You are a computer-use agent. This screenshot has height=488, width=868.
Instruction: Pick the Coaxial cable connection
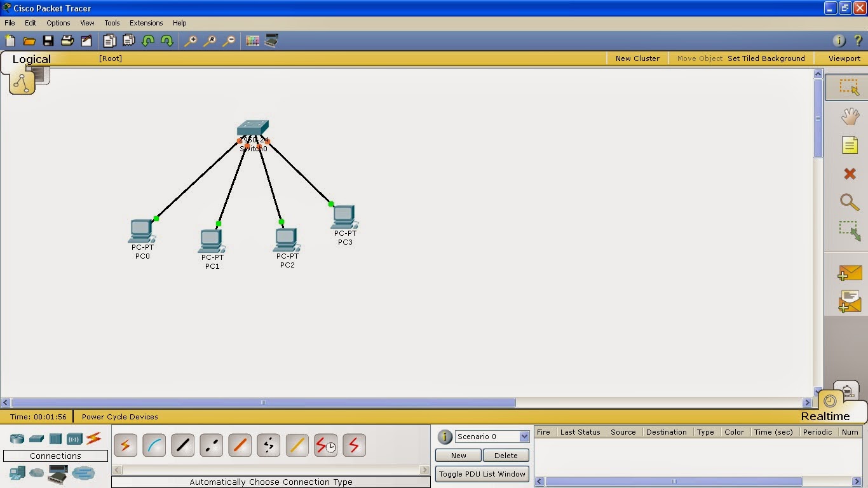pos(297,445)
